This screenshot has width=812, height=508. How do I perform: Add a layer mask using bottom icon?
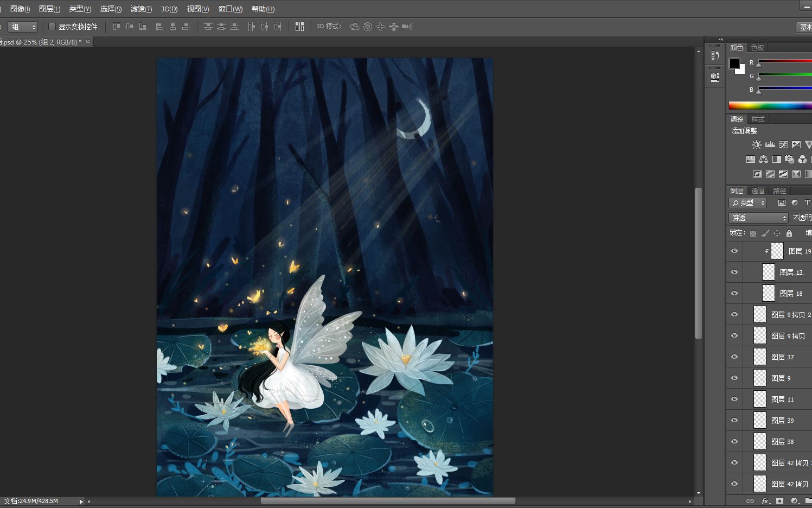(779, 501)
